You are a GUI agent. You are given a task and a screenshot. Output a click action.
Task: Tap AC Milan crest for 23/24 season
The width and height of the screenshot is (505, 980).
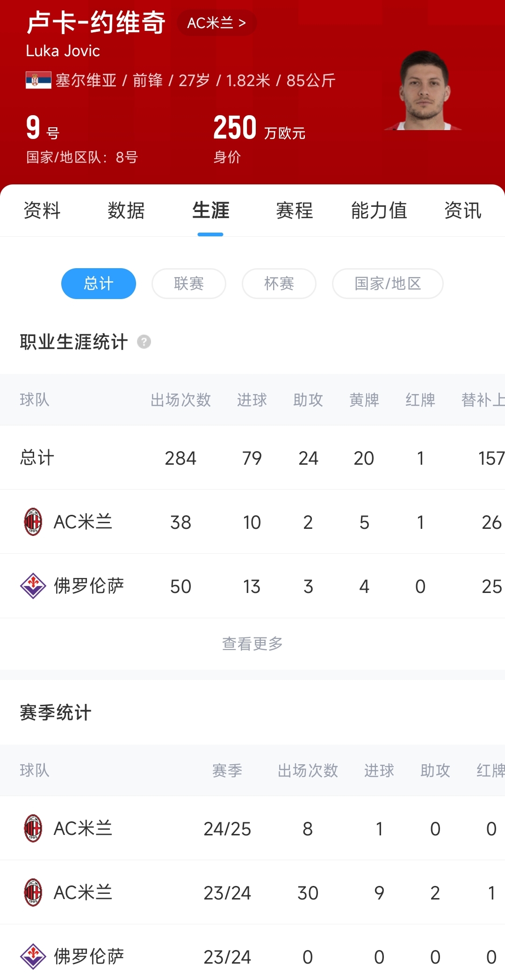[x=33, y=892]
